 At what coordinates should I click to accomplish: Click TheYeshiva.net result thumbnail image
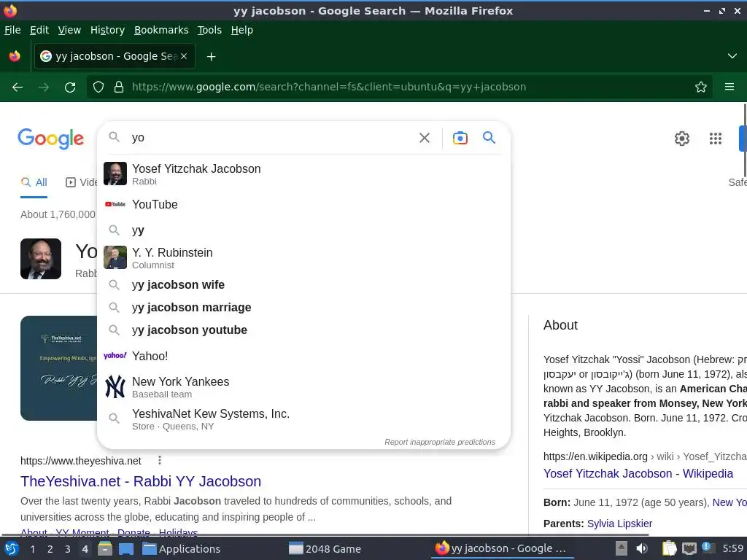click(x=58, y=368)
